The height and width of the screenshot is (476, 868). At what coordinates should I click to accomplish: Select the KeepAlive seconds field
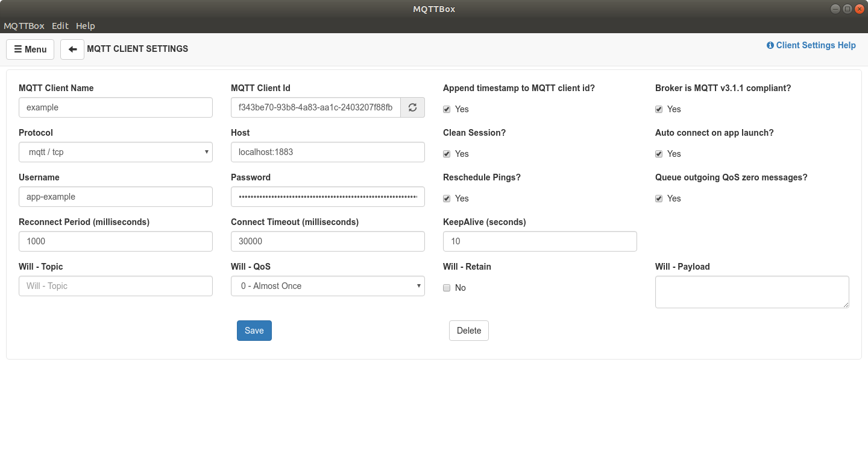pos(539,241)
